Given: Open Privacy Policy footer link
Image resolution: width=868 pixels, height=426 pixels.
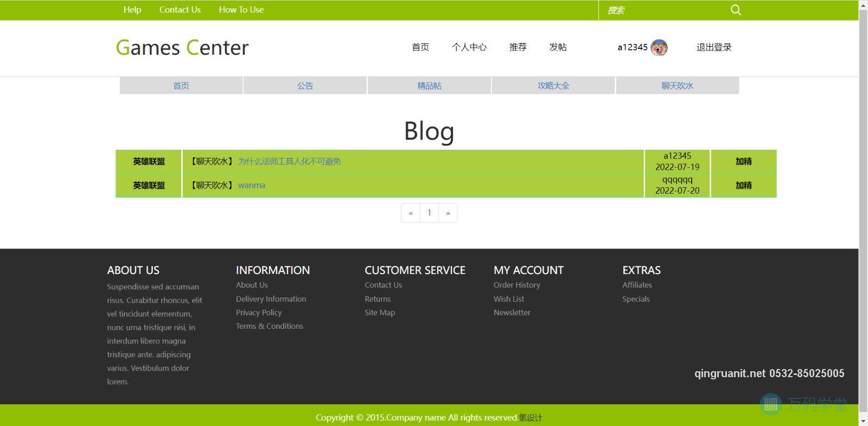Looking at the screenshot, I should (259, 313).
